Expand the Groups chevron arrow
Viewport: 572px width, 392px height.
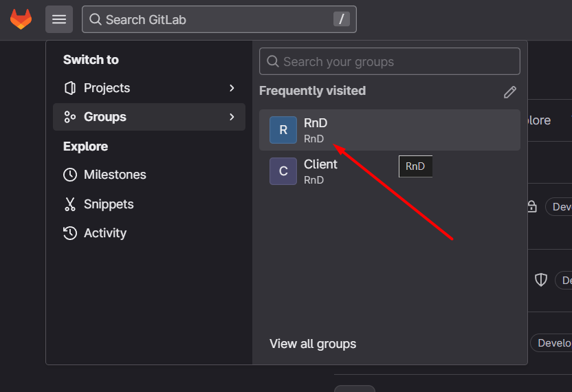[232, 117]
